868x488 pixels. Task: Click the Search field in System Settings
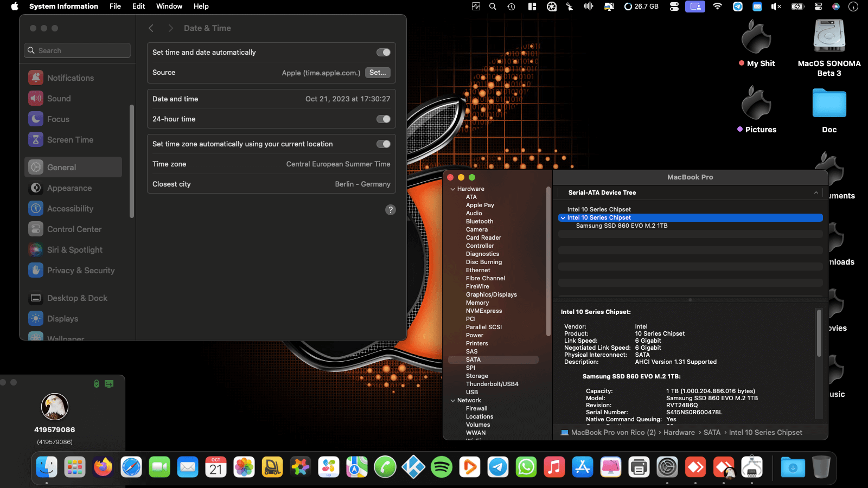coord(78,50)
